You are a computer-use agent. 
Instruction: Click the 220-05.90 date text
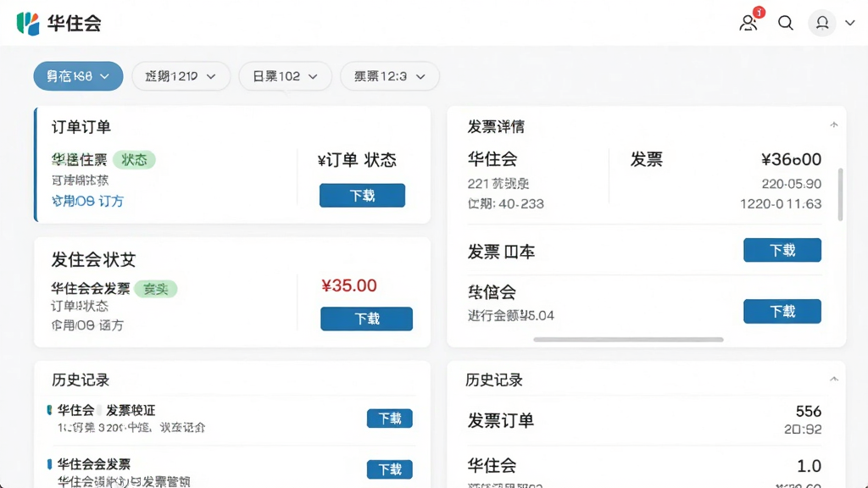pyautogui.click(x=791, y=184)
